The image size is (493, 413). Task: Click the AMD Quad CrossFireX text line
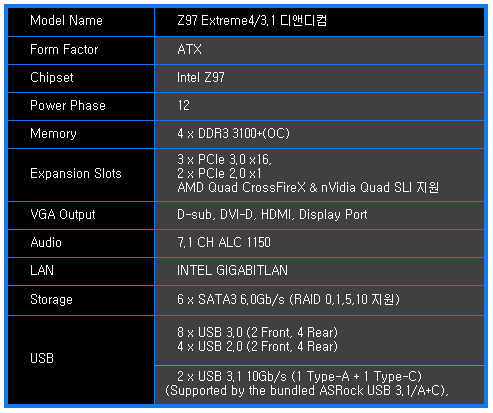(x=308, y=188)
